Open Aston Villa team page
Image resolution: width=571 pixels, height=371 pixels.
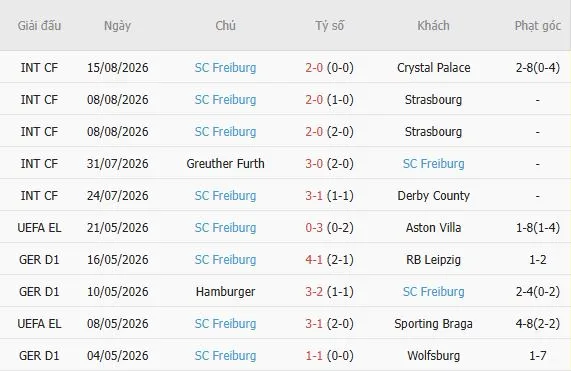(x=433, y=228)
